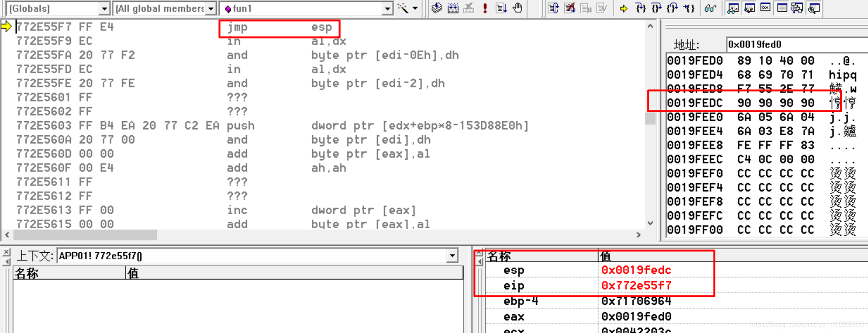Toggle the Call Stack window icon

click(x=798, y=8)
